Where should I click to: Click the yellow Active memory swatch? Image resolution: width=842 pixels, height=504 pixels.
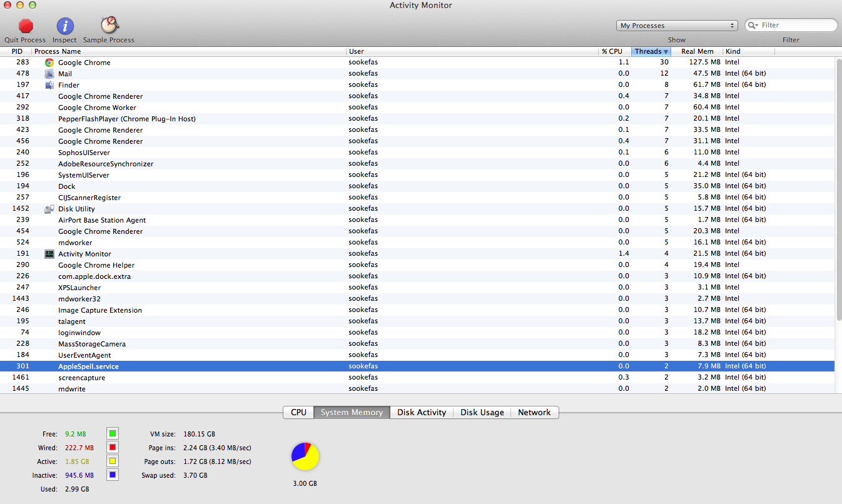113,461
